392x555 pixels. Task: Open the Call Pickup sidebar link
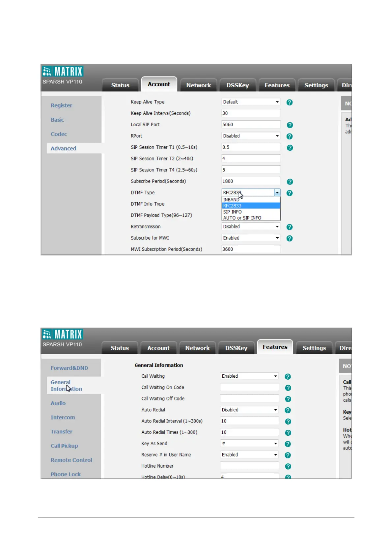point(64,446)
